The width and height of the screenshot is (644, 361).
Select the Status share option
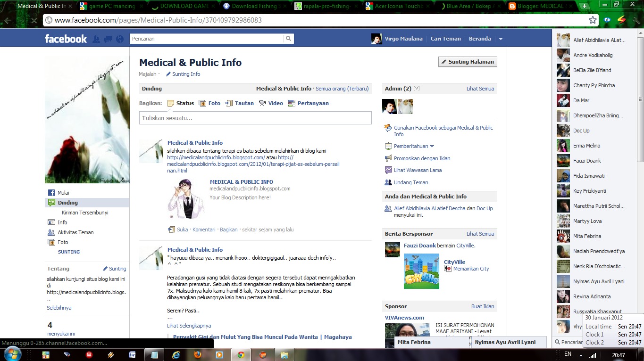180,103
